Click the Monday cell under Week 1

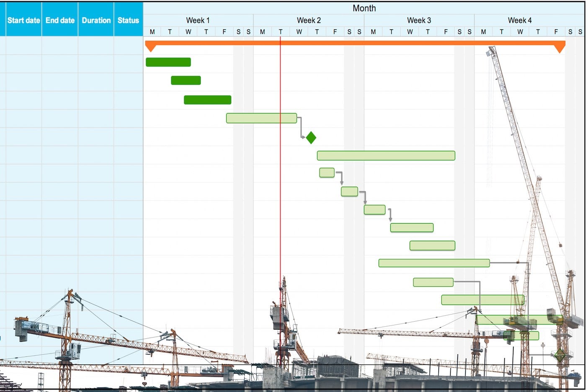152,31
